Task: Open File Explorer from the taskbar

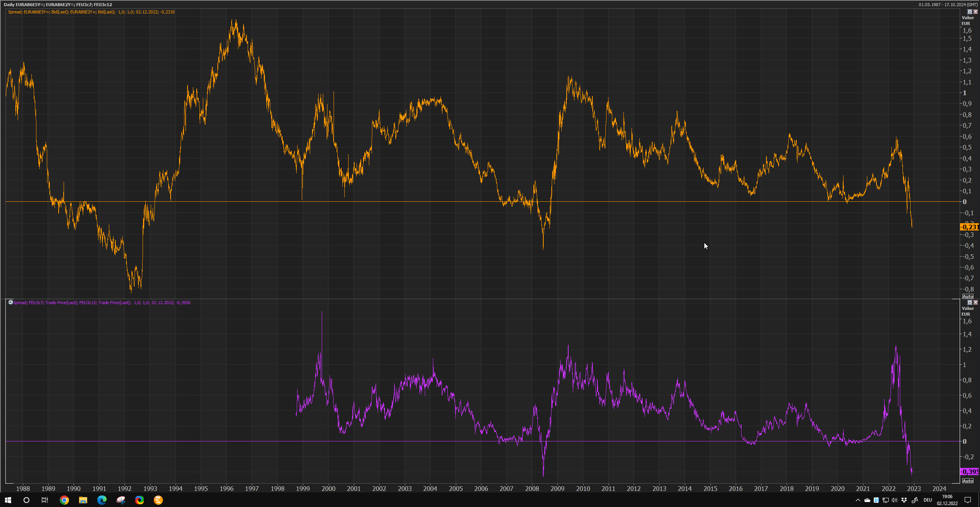Action: (x=83, y=500)
